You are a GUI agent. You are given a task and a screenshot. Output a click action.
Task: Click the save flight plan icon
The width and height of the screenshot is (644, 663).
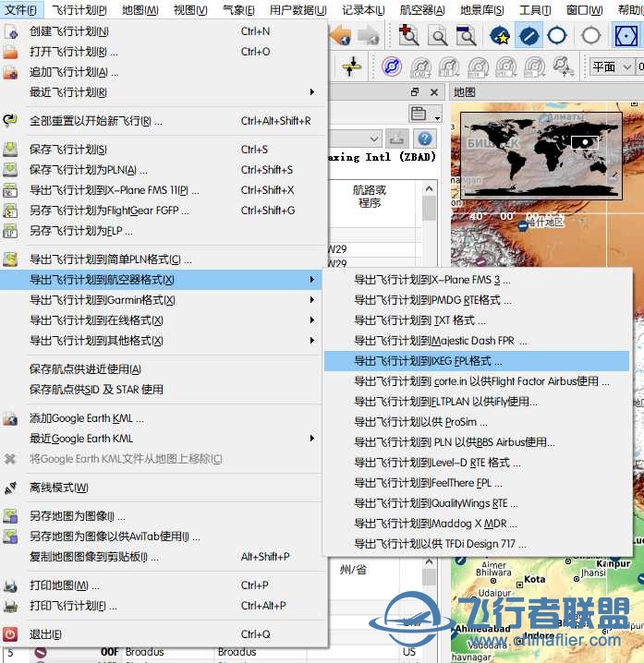(x=10, y=149)
